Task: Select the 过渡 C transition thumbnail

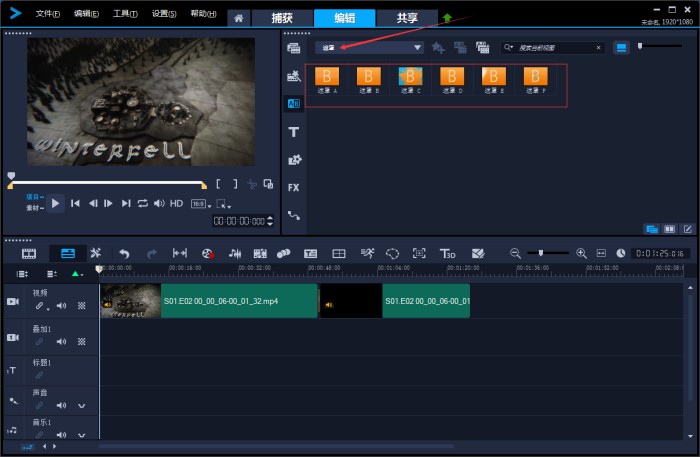Action: click(x=411, y=77)
